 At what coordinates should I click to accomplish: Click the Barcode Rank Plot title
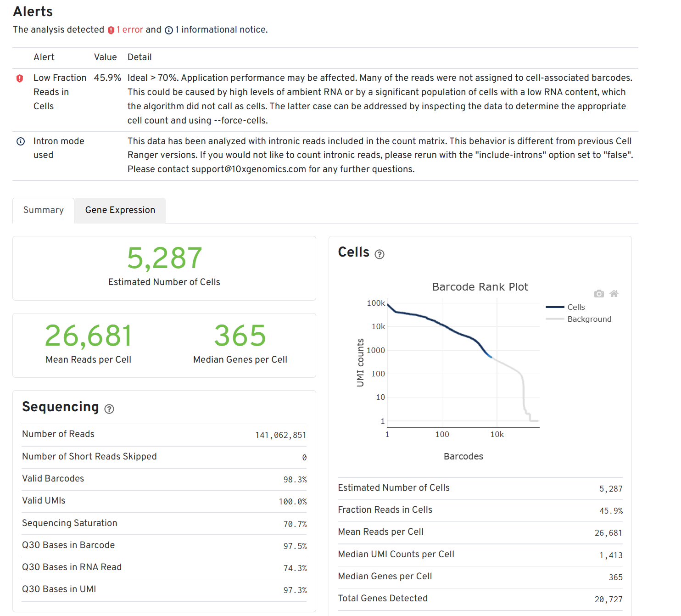coord(480,287)
